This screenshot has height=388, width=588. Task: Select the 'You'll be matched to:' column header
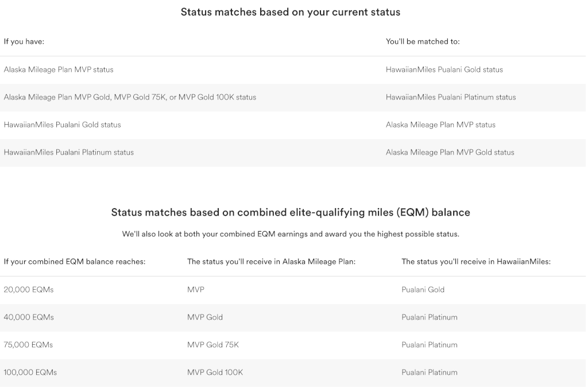click(423, 41)
